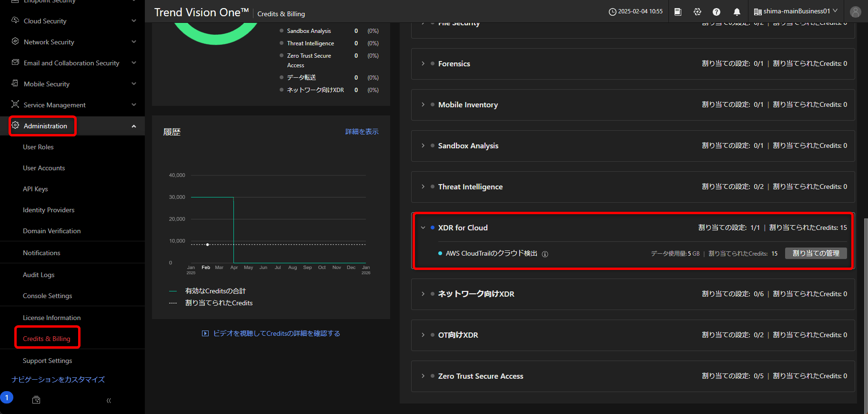Expand the Threat Intelligence row
Image resolution: width=868 pixels, height=414 pixels.
[423, 186]
